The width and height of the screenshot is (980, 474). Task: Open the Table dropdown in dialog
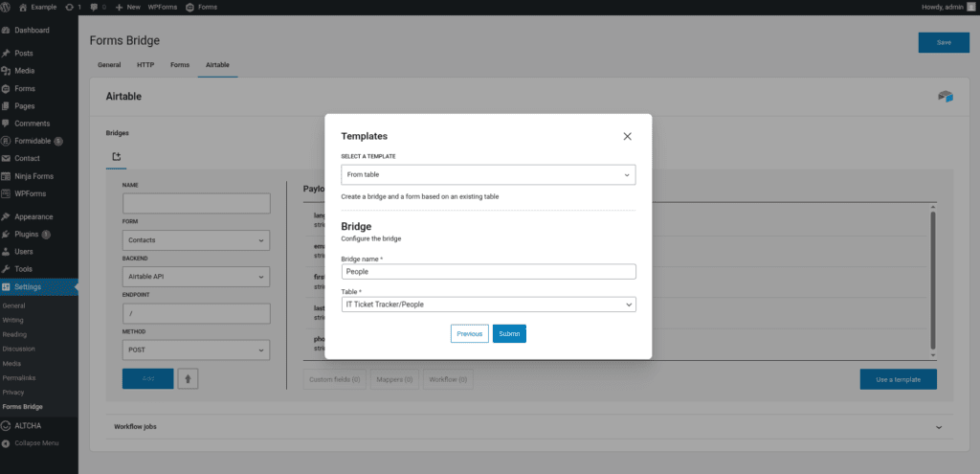pyautogui.click(x=488, y=304)
